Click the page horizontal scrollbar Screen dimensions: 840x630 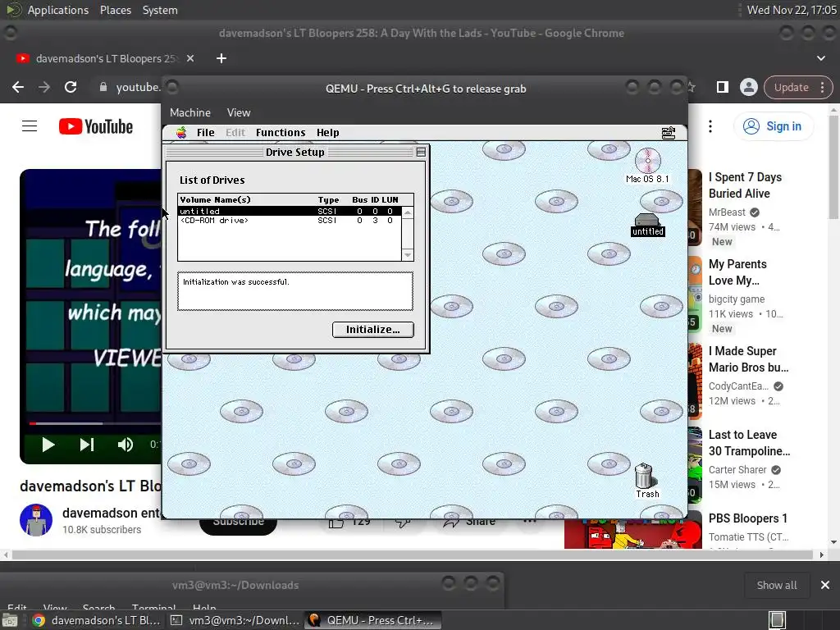tap(413, 555)
